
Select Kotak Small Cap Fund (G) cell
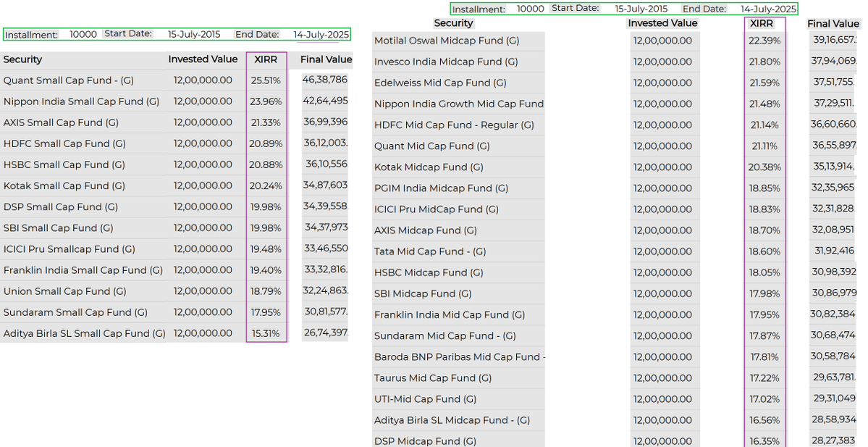(64, 185)
